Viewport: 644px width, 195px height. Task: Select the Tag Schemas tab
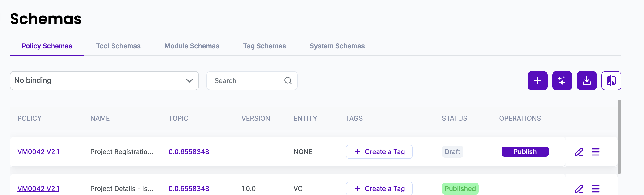pyautogui.click(x=264, y=46)
